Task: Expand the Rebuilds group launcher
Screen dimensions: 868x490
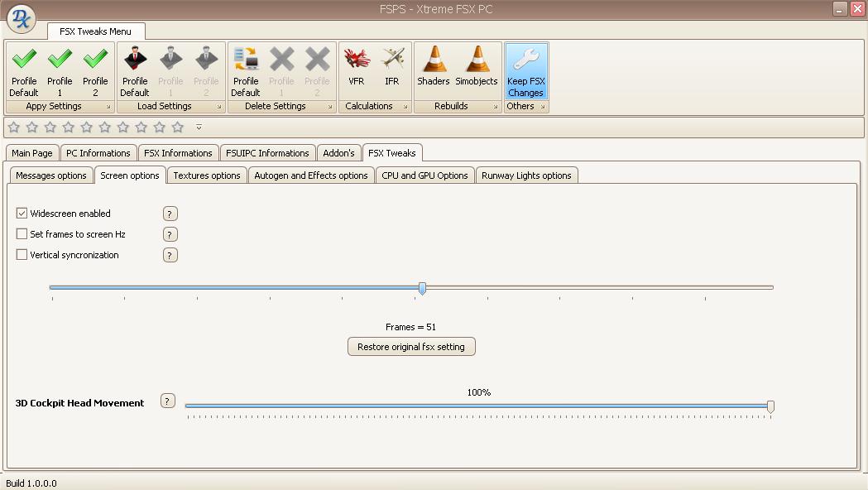Action: pos(496,107)
